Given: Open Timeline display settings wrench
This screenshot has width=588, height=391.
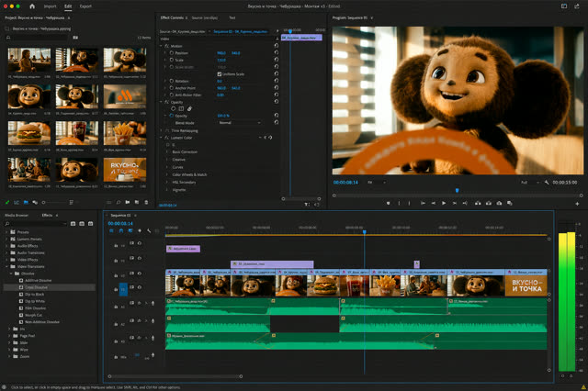Looking at the screenshot, I should 149,230.
